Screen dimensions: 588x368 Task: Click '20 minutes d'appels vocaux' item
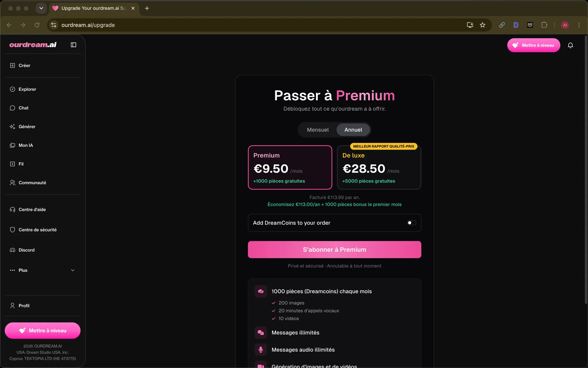click(309, 311)
